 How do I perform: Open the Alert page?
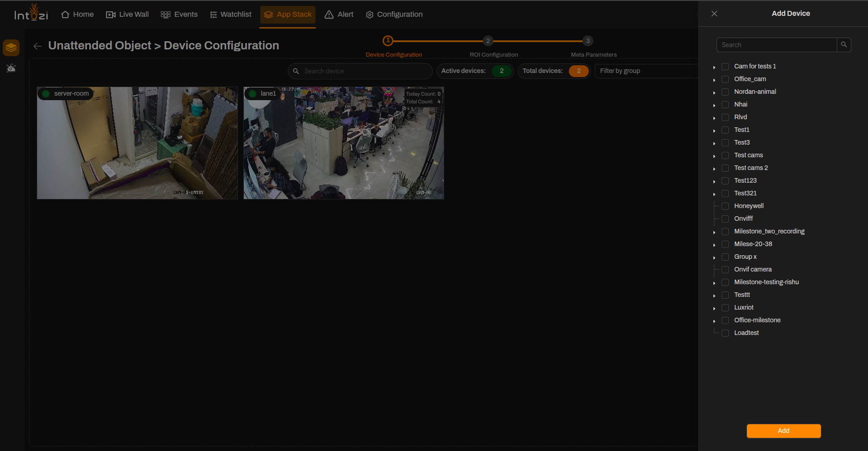(x=339, y=15)
